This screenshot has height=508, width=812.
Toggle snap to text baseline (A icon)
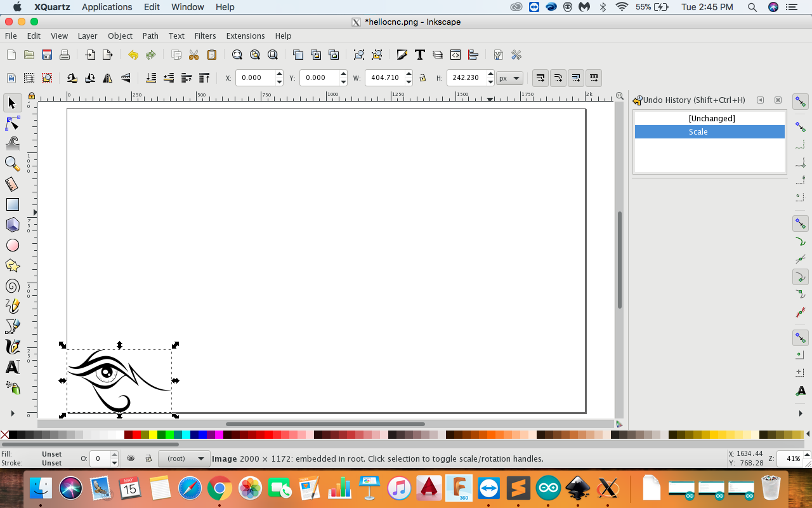tap(801, 391)
